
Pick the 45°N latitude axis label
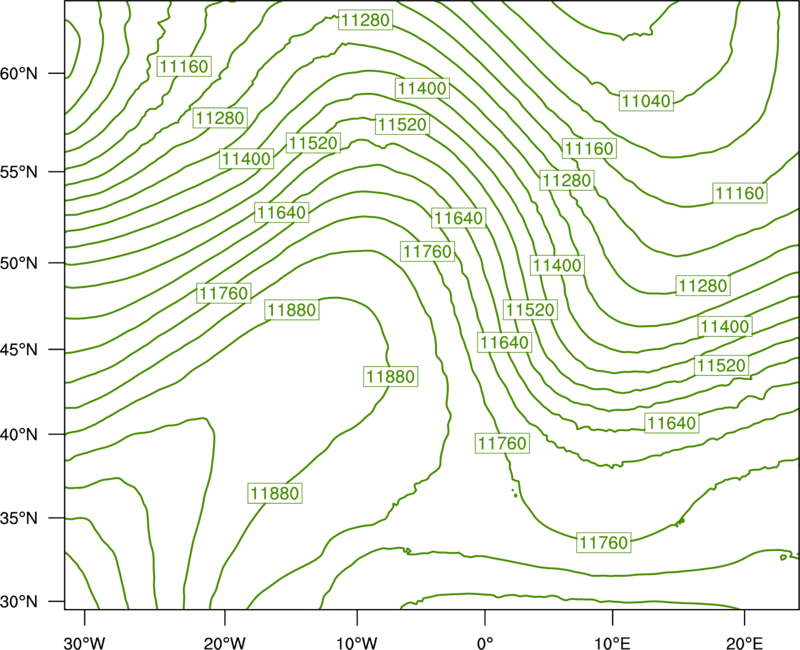pyautogui.click(x=19, y=349)
